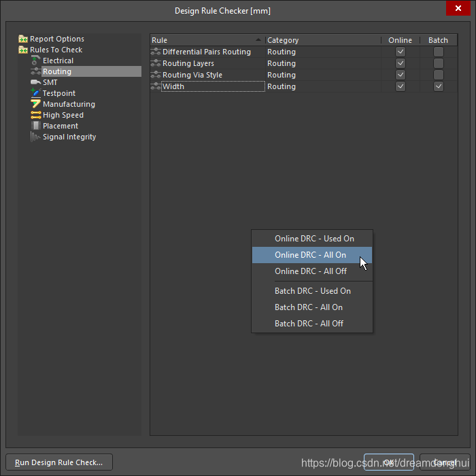Image resolution: width=476 pixels, height=476 pixels.
Task: Click the Width rule icon
Action: coord(156,86)
